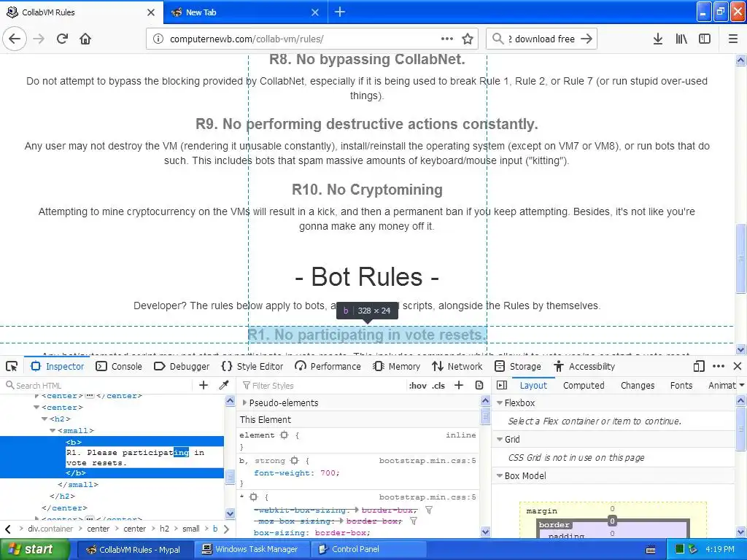
Task: Click the element rule selector highlighter icon
Action: click(x=285, y=435)
